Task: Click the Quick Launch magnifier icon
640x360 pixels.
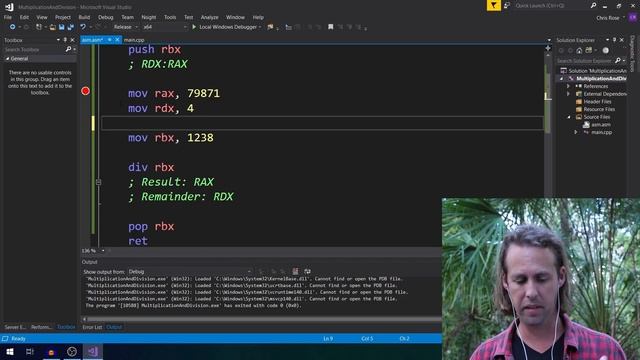Action: [593, 5]
